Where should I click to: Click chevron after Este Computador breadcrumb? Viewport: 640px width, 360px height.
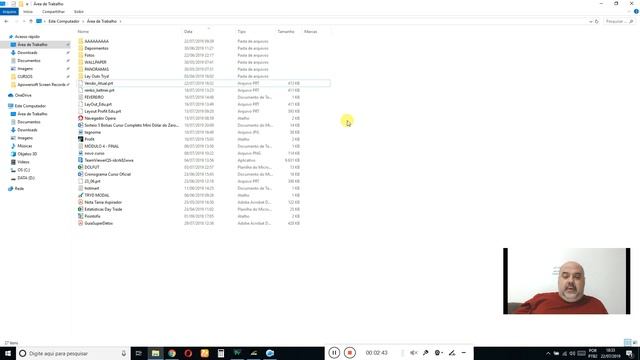tap(83, 21)
